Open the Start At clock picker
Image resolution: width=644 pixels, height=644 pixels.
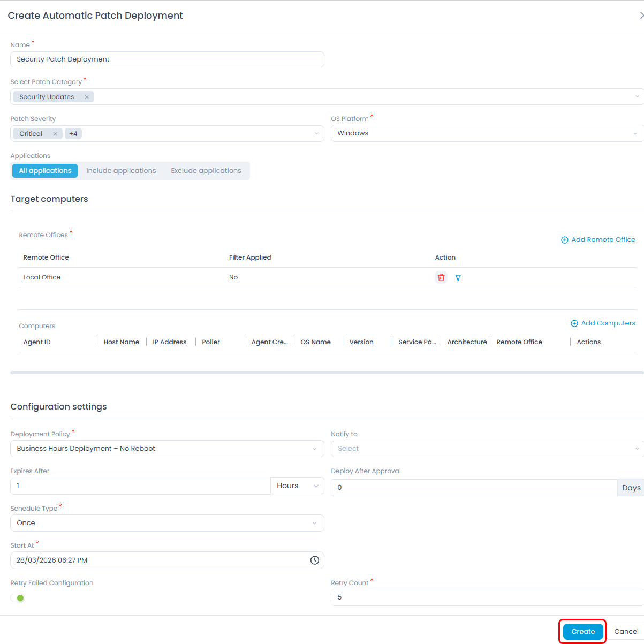pos(315,560)
